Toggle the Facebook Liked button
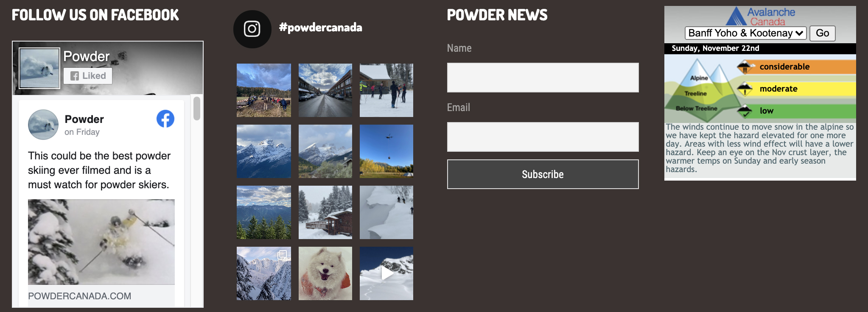This screenshot has width=868, height=312. pyautogui.click(x=88, y=76)
